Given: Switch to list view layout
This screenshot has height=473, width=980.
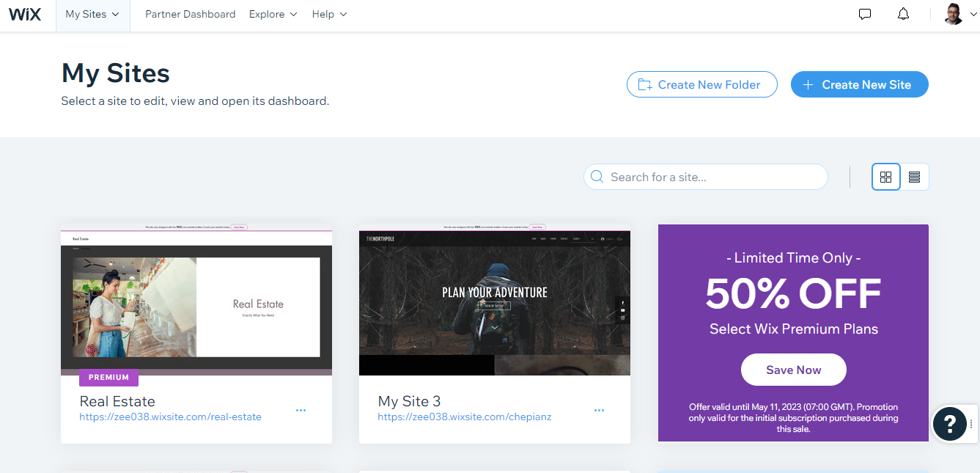Looking at the screenshot, I should (914, 177).
